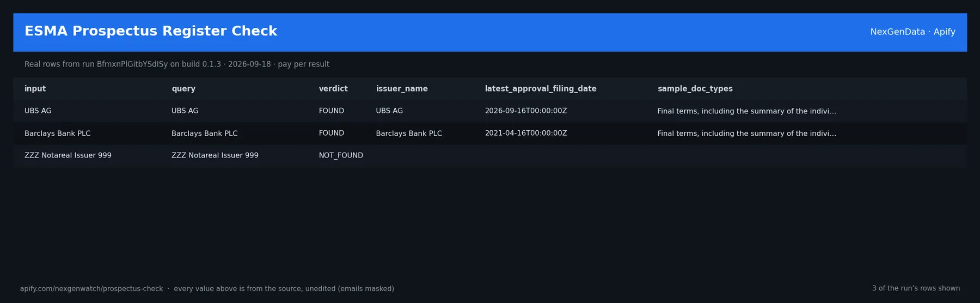Screen dimensions: 980x303
Task: Select UBS AG in the input column
Action: point(38,111)
